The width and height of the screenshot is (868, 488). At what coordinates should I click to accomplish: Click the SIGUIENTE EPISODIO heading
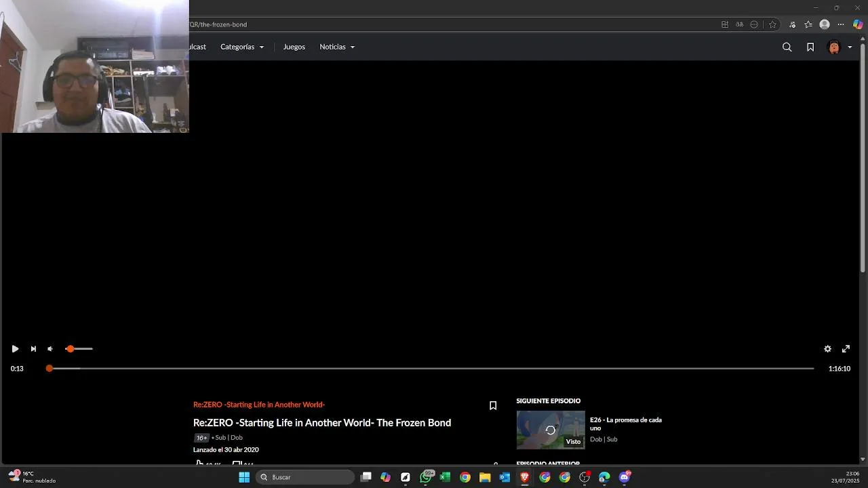click(549, 401)
